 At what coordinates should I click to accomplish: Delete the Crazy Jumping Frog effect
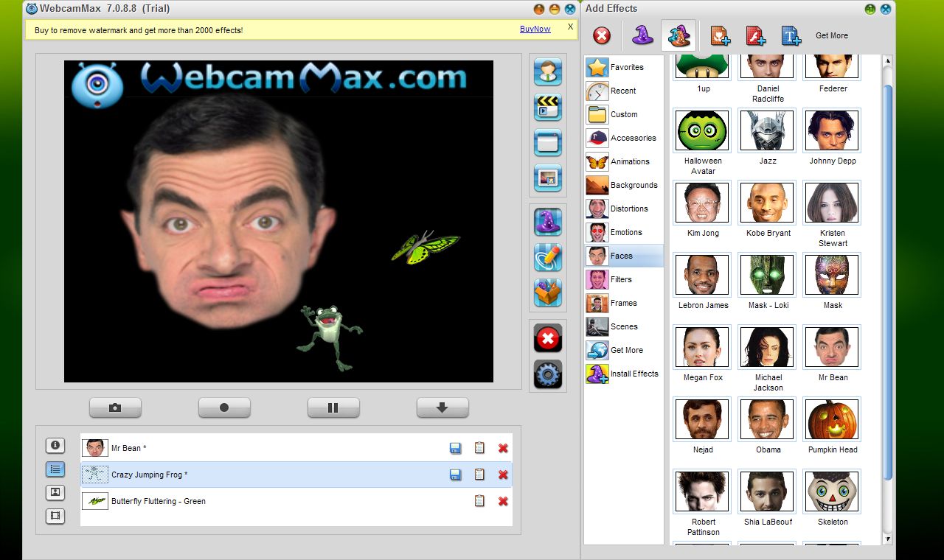point(503,475)
